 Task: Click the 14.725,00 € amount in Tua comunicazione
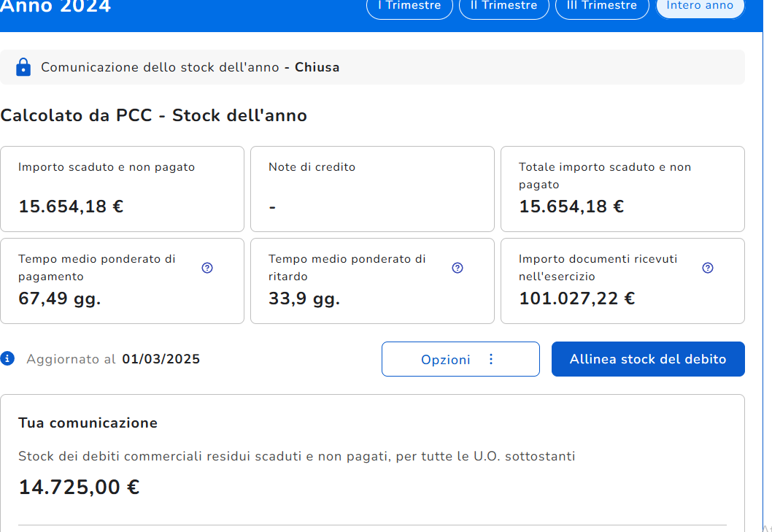point(79,487)
